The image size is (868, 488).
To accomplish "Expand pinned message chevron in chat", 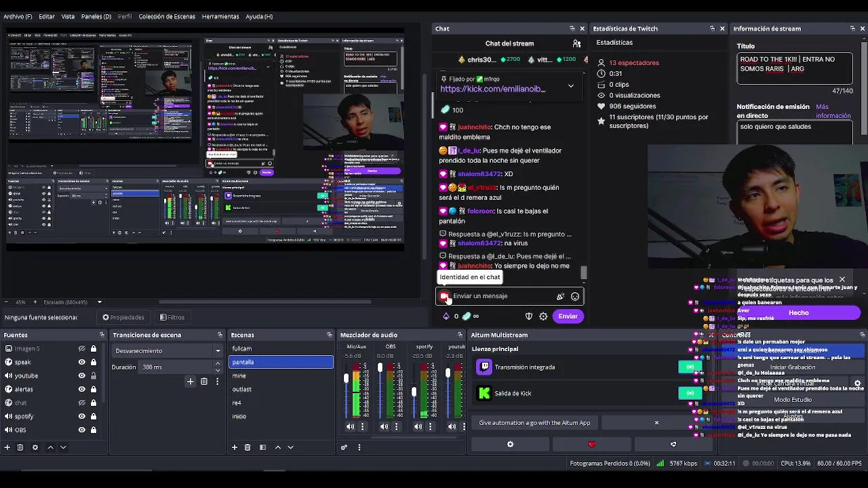I will (571, 86).
